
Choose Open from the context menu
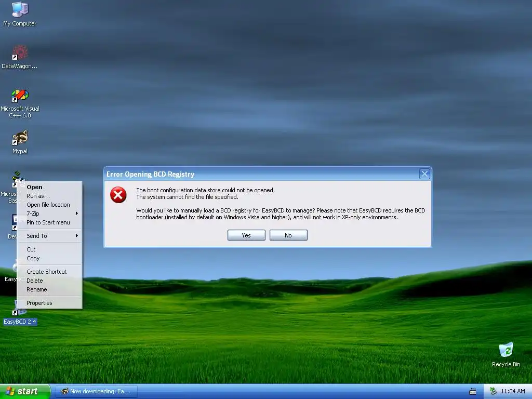[x=49, y=187]
